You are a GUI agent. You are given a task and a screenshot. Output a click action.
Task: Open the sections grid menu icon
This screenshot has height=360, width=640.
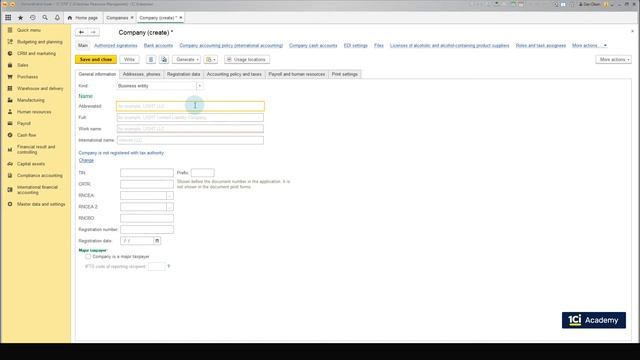coord(8,18)
